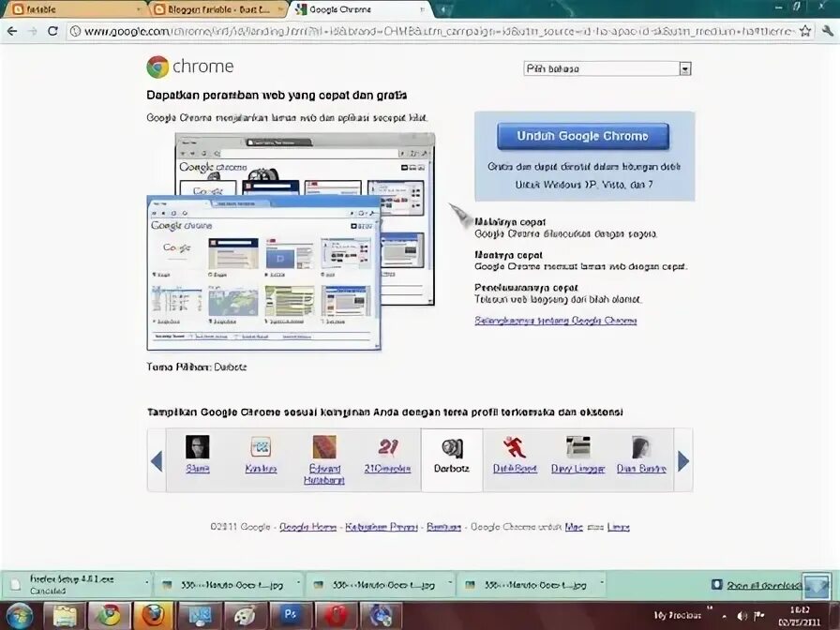Click Show all downloads link
Viewport: 840px width, 630px height.
coord(763,585)
